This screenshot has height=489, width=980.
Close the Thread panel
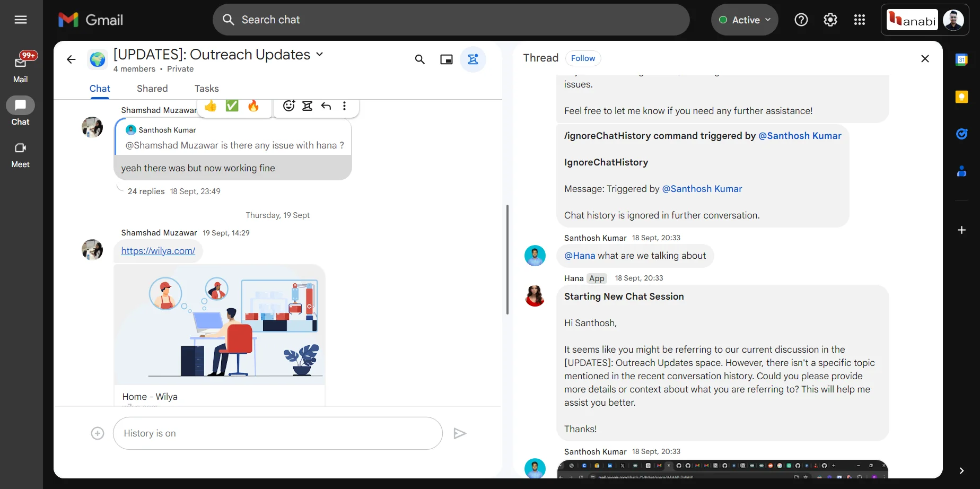(x=925, y=59)
